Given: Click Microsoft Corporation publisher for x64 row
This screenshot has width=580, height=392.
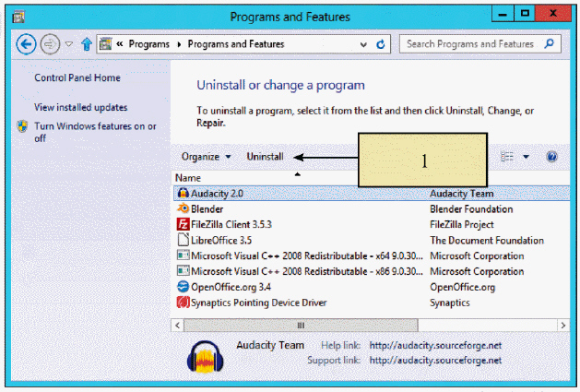Looking at the screenshot, I should pos(477,256).
